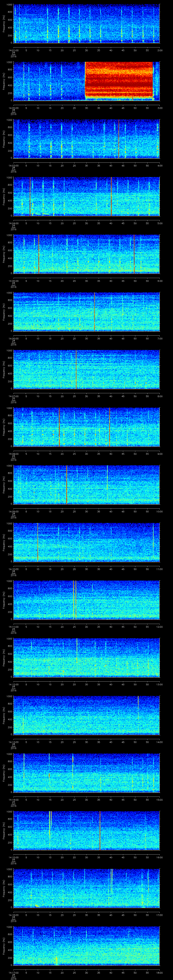Click the Frequency (Hz) axis label of the 14:01:00 panel
173x980 pixels.
coord(4,24)
